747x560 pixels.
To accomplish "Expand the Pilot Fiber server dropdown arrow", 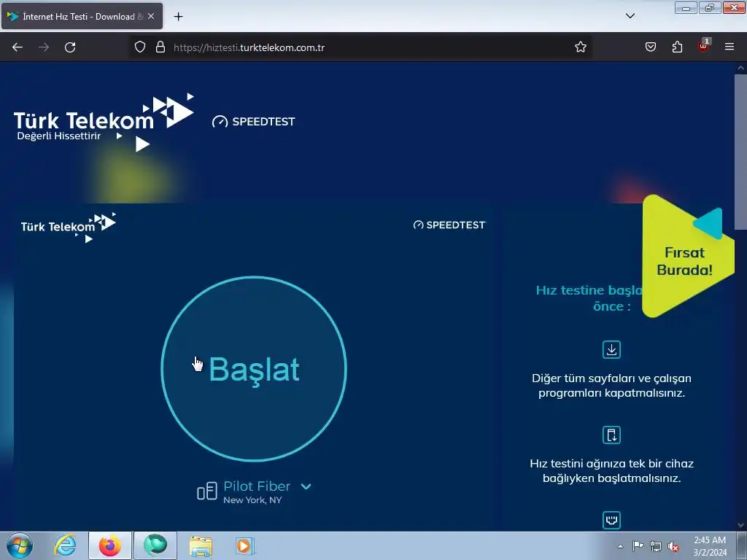I will tap(306, 486).
